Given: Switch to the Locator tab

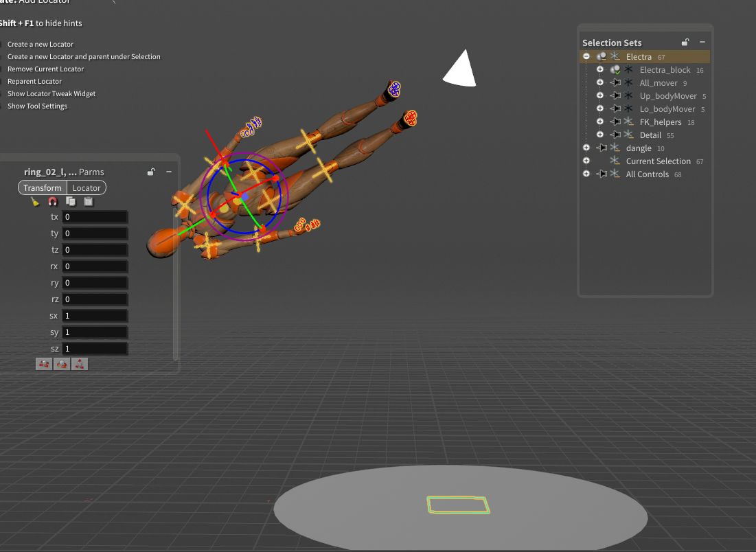Looking at the screenshot, I should point(87,187).
